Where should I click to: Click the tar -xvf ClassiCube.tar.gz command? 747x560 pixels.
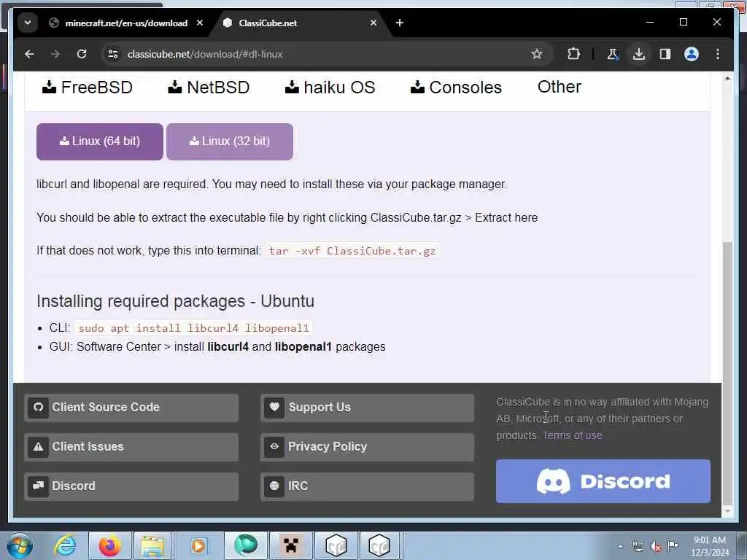pyautogui.click(x=352, y=251)
